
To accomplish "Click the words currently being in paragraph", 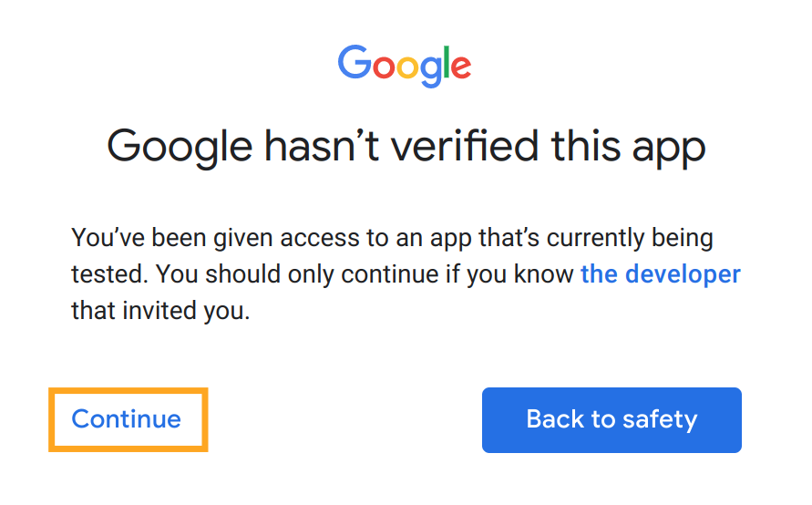I will [x=630, y=238].
